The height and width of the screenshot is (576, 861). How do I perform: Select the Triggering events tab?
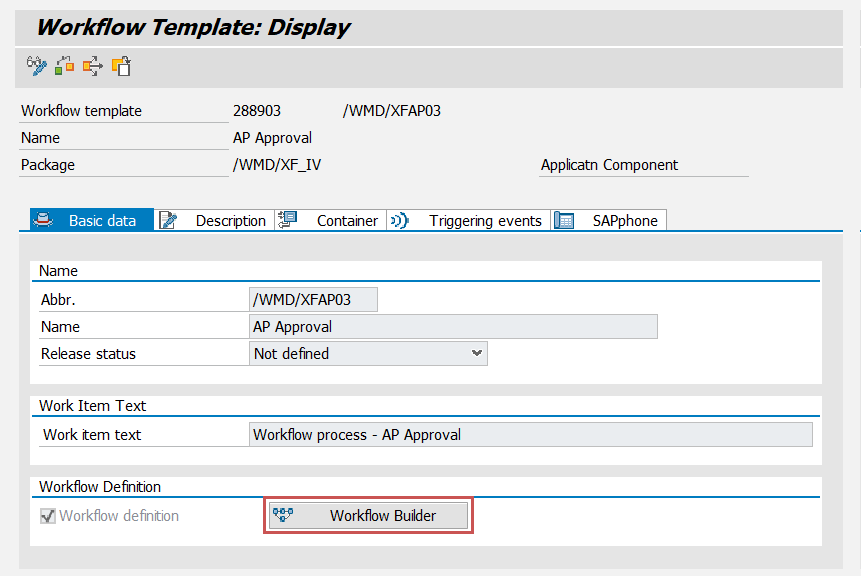click(485, 220)
